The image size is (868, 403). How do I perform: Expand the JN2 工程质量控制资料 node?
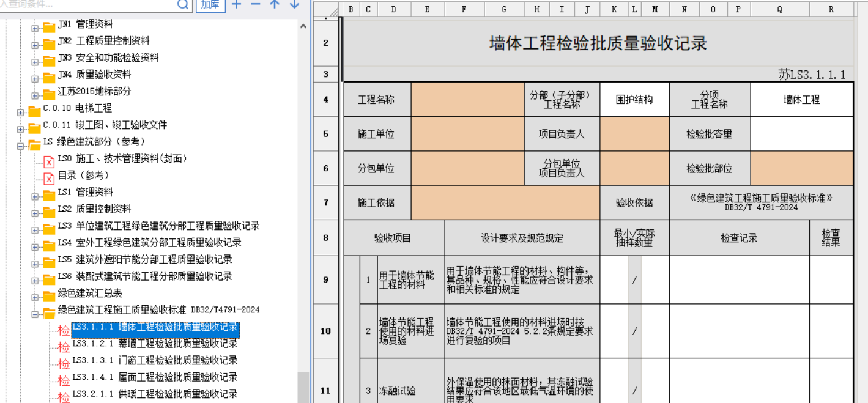click(x=35, y=45)
